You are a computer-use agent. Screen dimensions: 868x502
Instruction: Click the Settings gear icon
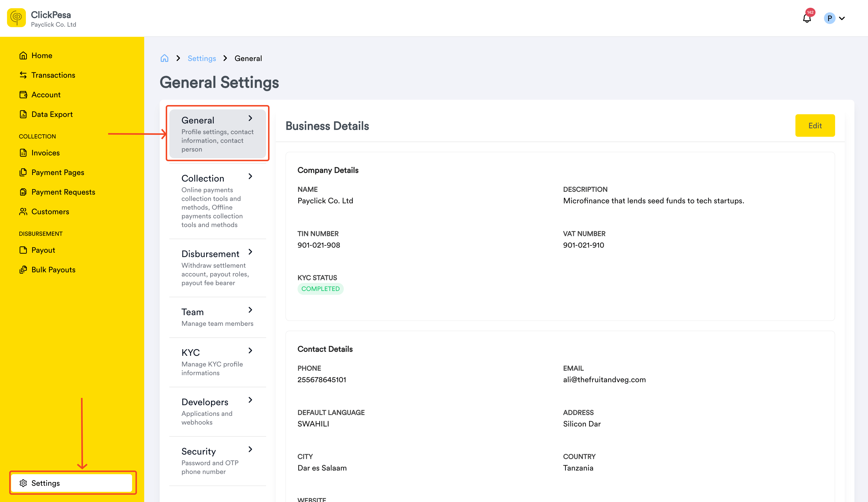coord(23,483)
